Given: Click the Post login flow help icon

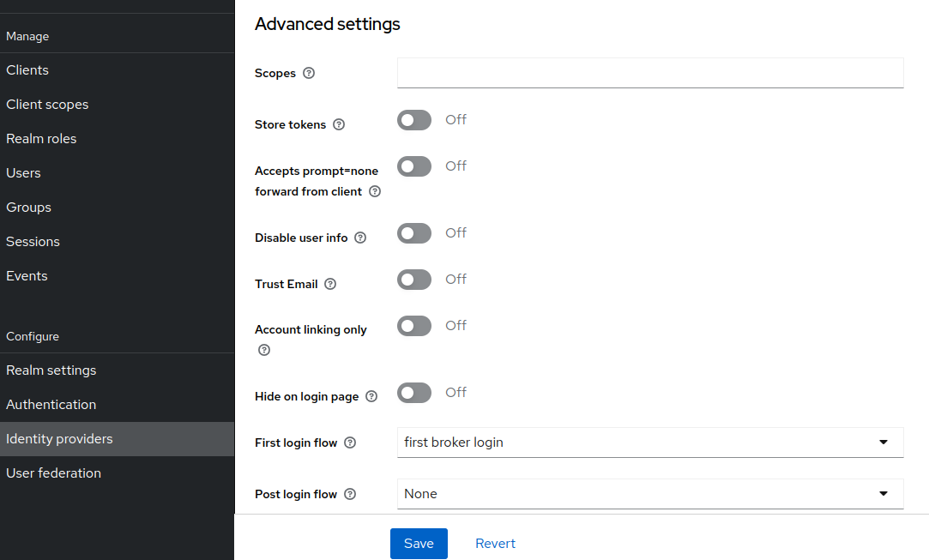Looking at the screenshot, I should pos(349,494).
